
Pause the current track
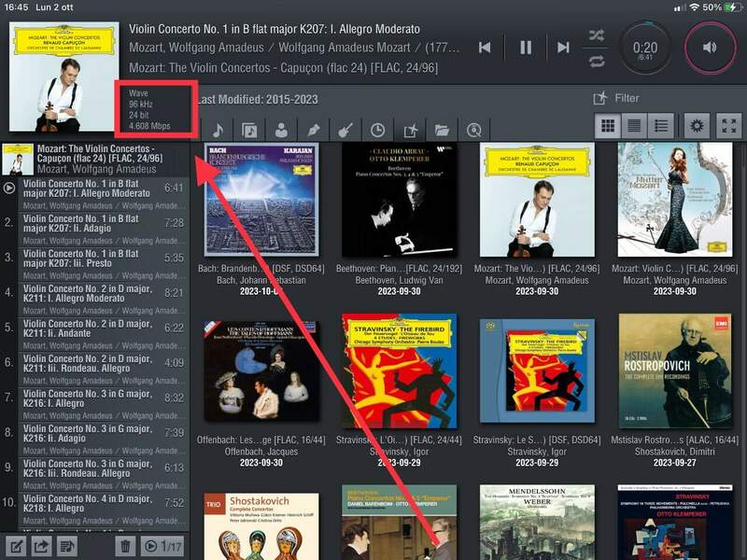(x=526, y=47)
